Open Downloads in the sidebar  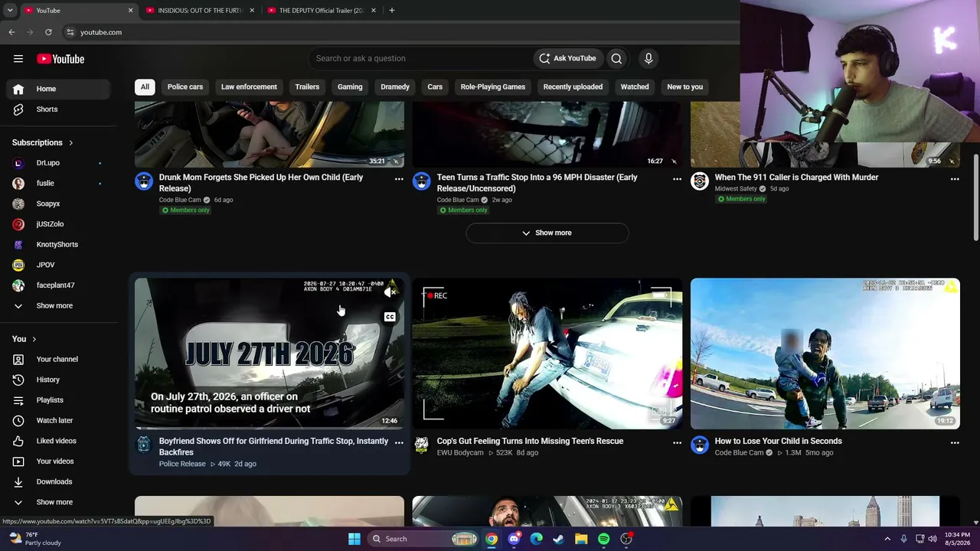pos(59,481)
